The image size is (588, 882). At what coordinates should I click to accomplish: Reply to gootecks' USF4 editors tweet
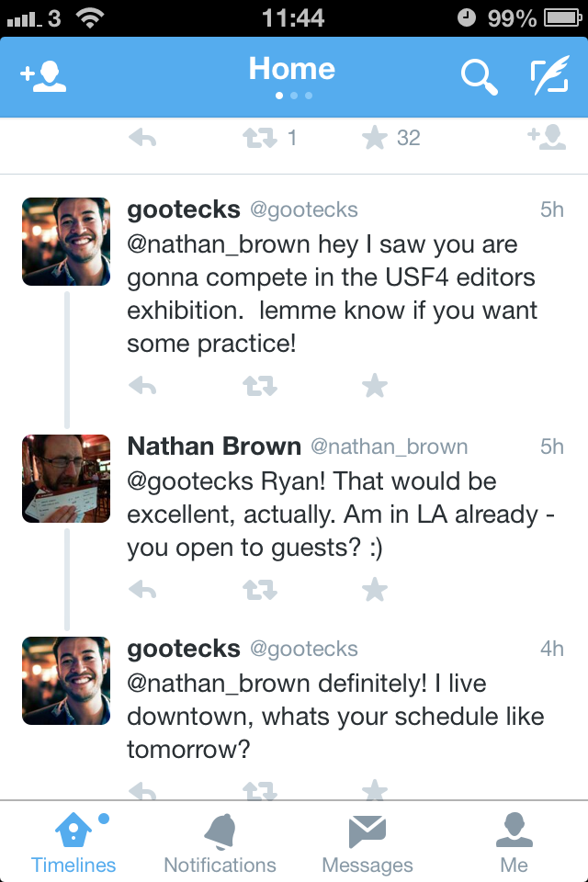(142, 386)
